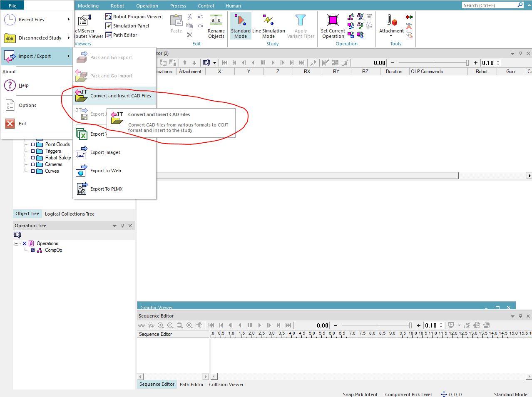Screen dimensions: 532x397
Task: Enable the Cameras checkbox in the tree
Action: point(34,164)
